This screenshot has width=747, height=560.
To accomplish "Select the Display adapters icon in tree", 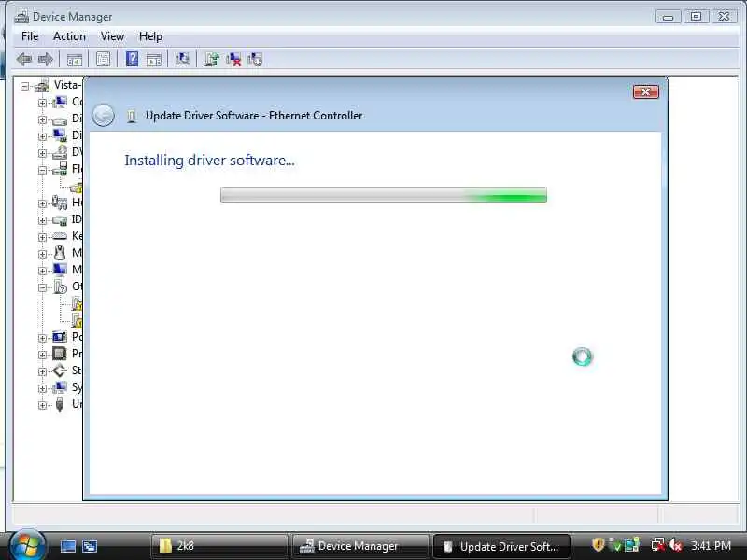I will point(60,135).
